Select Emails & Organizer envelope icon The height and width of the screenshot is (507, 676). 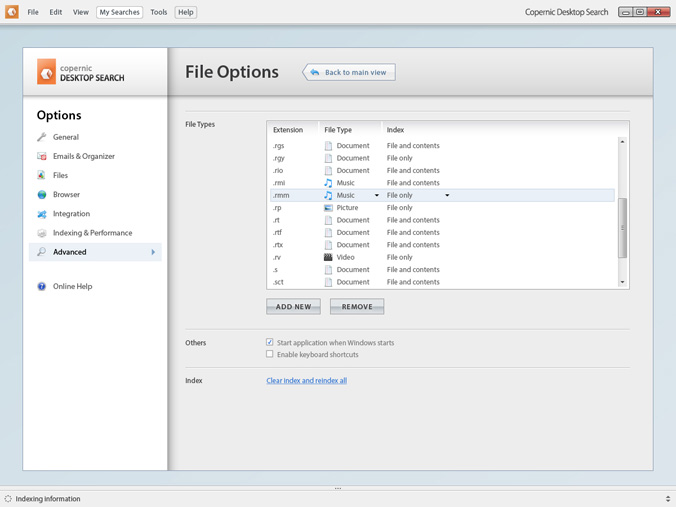click(42, 156)
